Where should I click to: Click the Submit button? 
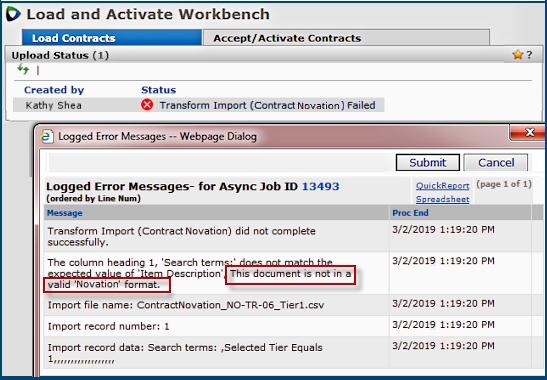coord(427,163)
